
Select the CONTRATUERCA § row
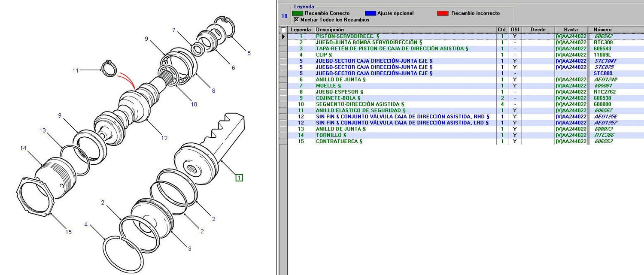tap(339, 142)
